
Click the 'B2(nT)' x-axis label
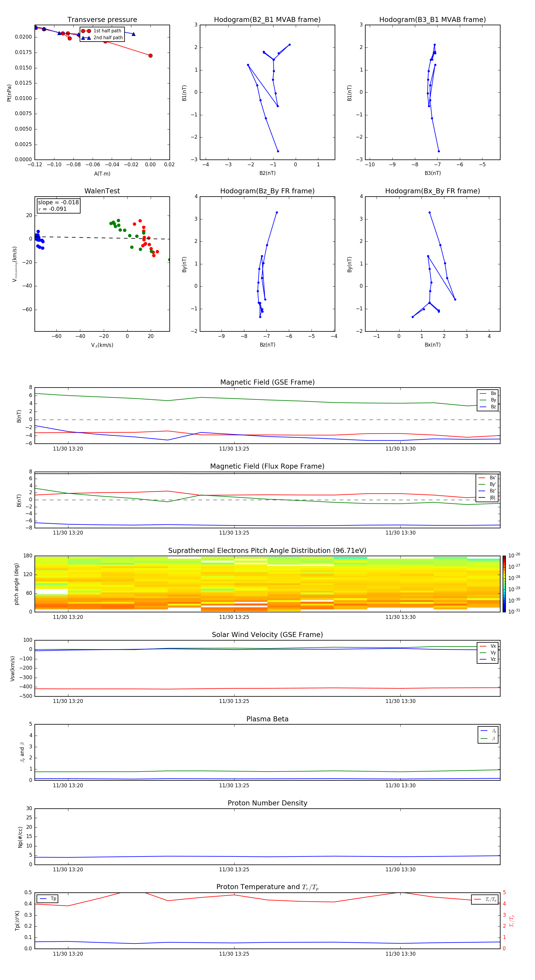tap(267, 173)
